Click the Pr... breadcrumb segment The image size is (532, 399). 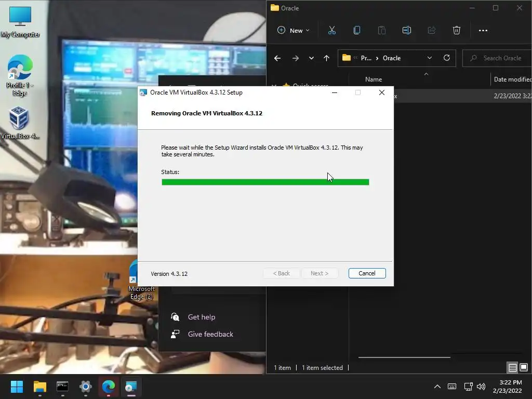tap(366, 58)
